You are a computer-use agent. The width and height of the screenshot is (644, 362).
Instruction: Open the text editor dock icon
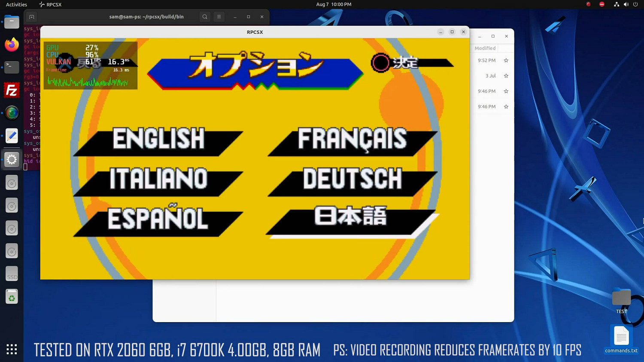(x=12, y=136)
